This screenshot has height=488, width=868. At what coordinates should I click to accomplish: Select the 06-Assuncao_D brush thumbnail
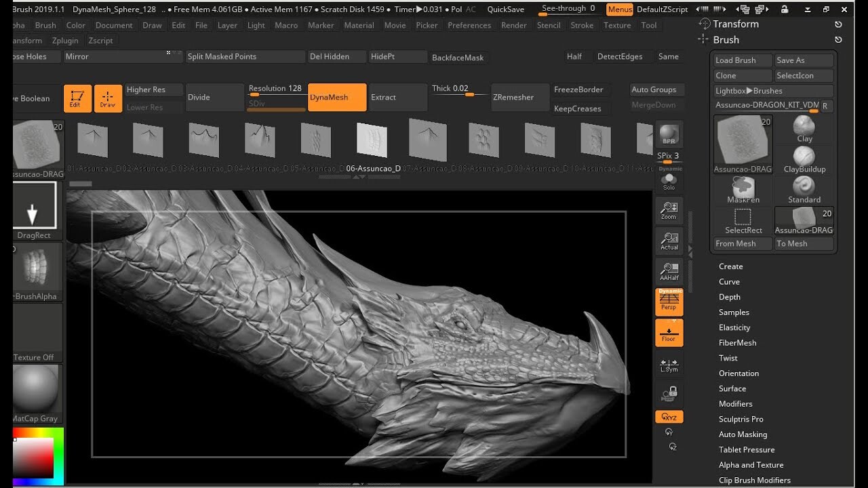[x=372, y=140]
